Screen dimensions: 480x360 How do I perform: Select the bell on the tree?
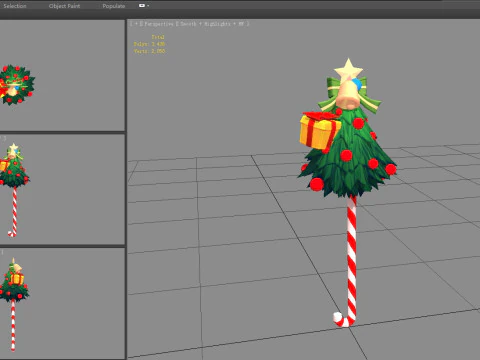coord(348,95)
